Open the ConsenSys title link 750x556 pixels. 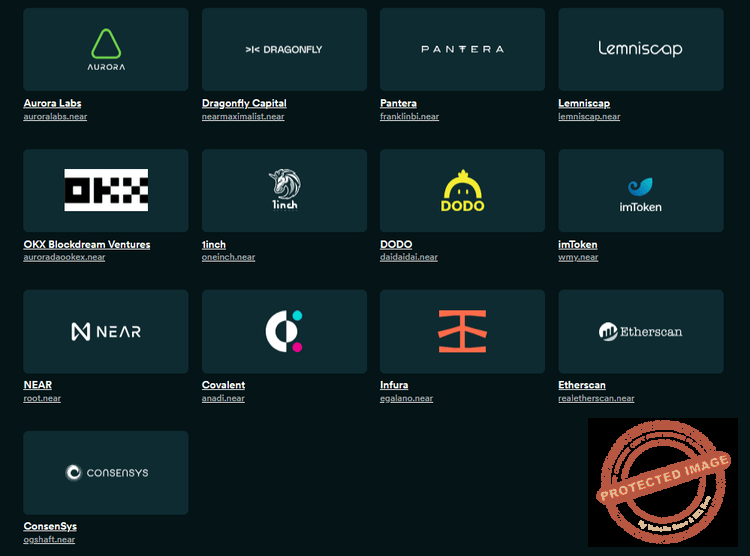tap(50, 526)
